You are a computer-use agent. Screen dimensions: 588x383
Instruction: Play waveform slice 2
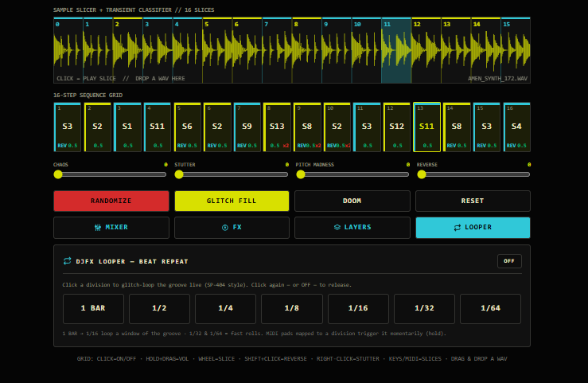tap(128, 50)
